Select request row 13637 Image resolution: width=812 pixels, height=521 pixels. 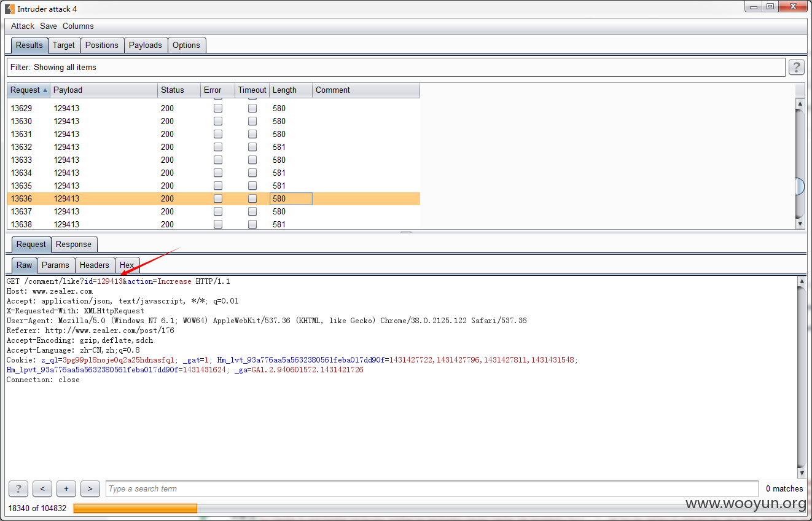tap(213, 211)
